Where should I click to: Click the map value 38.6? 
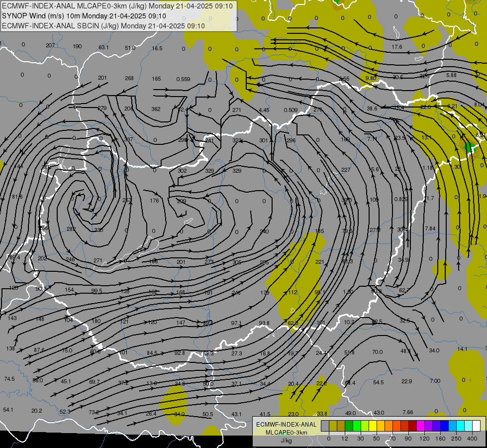[372, 109]
